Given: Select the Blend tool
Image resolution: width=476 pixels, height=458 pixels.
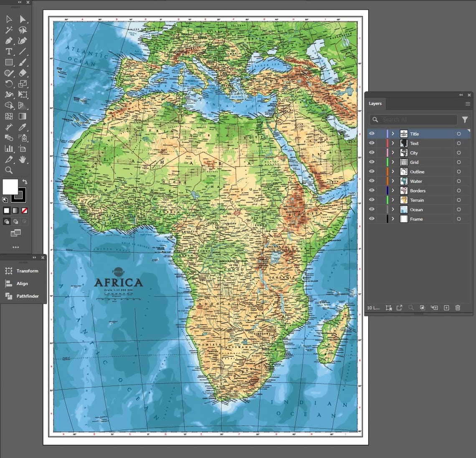Looking at the screenshot, I should pos(9,138).
